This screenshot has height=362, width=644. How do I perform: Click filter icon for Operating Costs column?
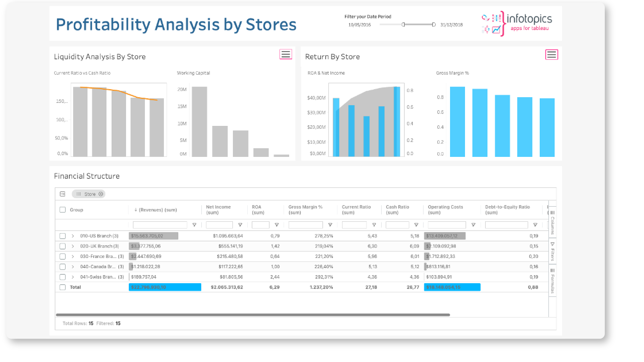click(x=473, y=225)
